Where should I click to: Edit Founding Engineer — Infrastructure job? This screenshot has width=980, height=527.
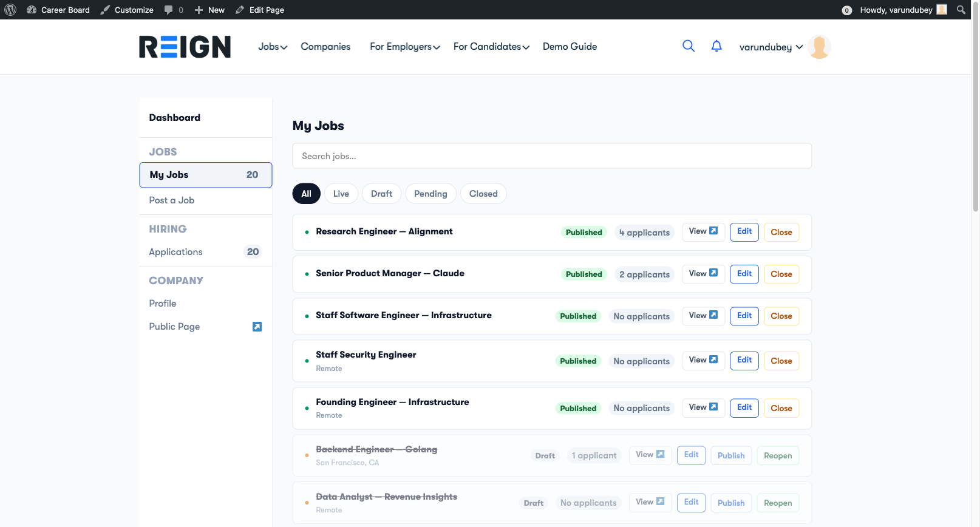click(744, 407)
